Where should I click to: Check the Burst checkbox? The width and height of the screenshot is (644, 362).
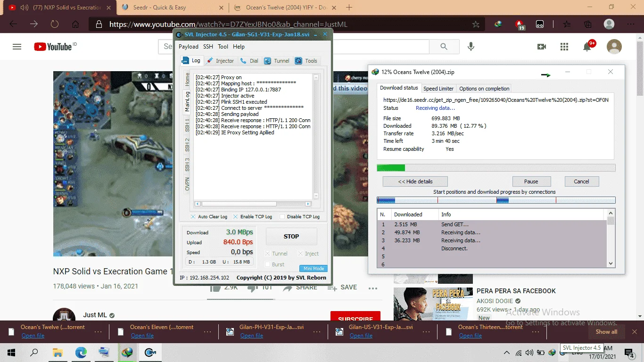268,264
